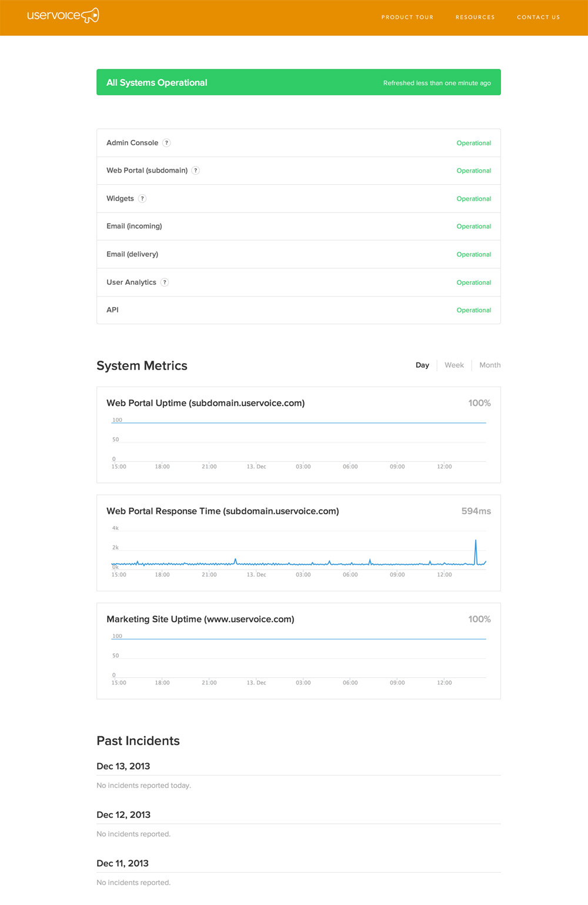This screenshot has width=588, height=905.
Task: Switch System Metrics to Month view
Action: pos(490,365)
